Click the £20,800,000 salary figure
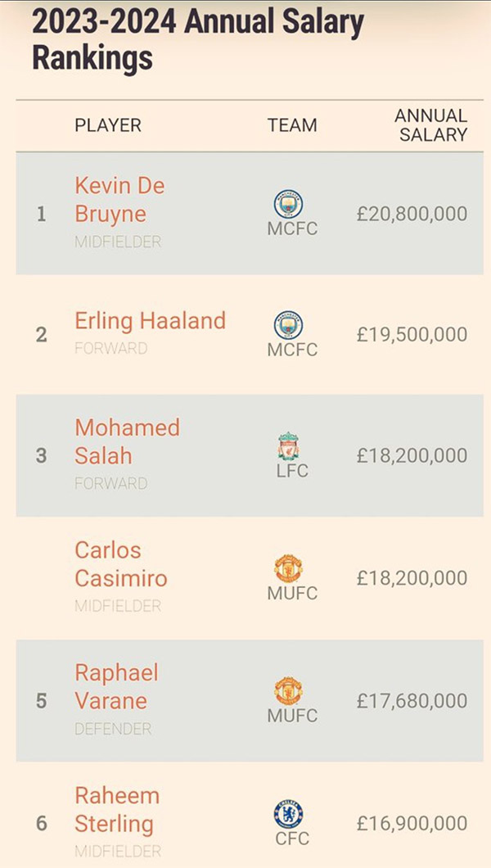This screenshot has width=491, height=868. pos(412,215)
